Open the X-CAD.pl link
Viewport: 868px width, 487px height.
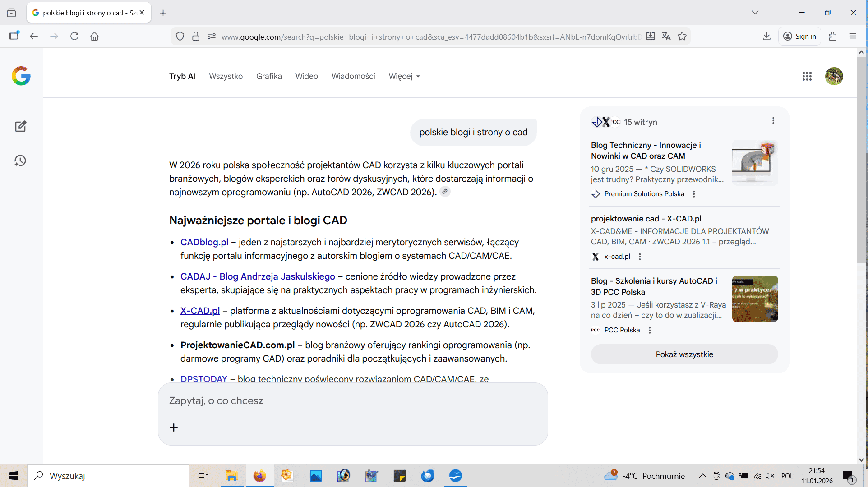click(200, 311)
